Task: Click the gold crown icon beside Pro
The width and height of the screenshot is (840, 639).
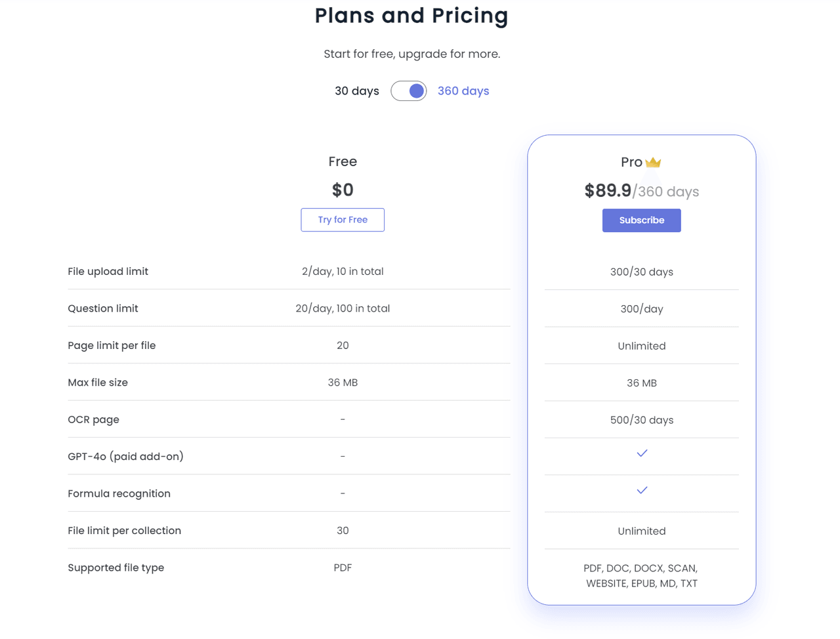Action: click(653, 162)
